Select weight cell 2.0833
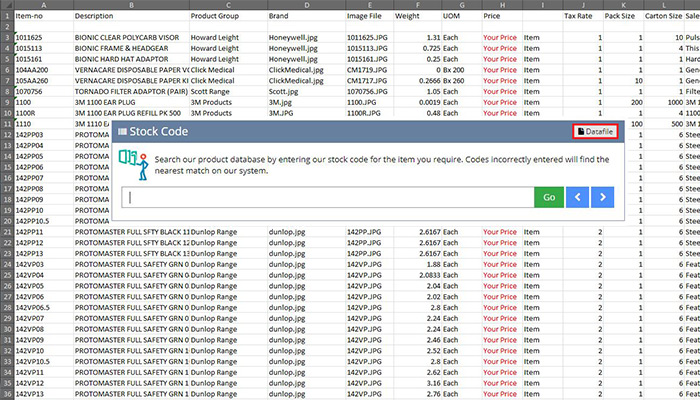 coord(417,275)
